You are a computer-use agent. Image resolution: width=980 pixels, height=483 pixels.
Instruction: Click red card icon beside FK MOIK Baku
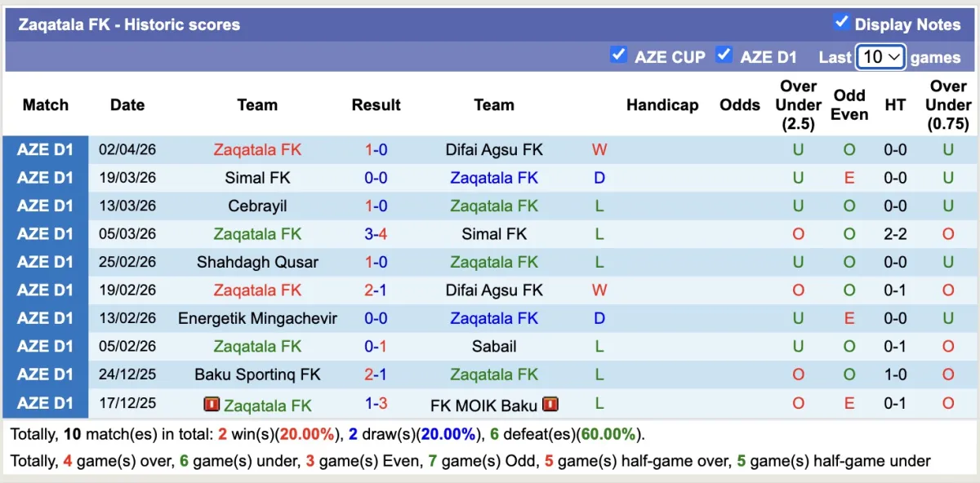pos(550,405)
